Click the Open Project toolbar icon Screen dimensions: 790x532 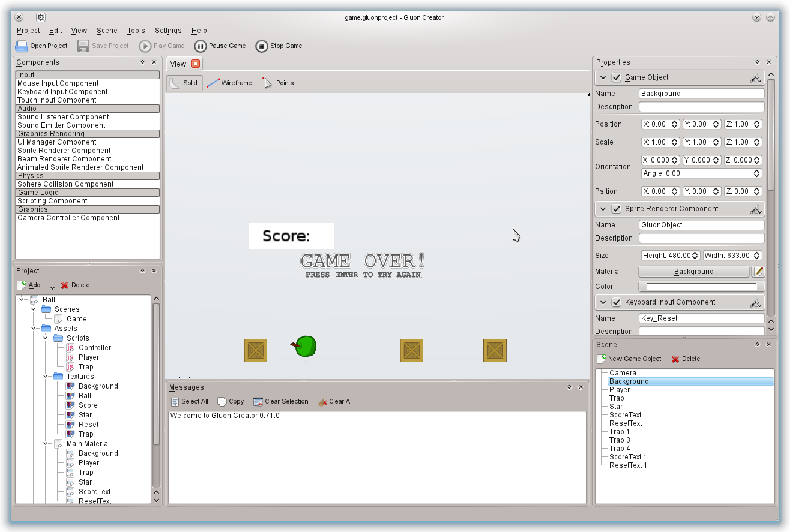pos(22,46)
